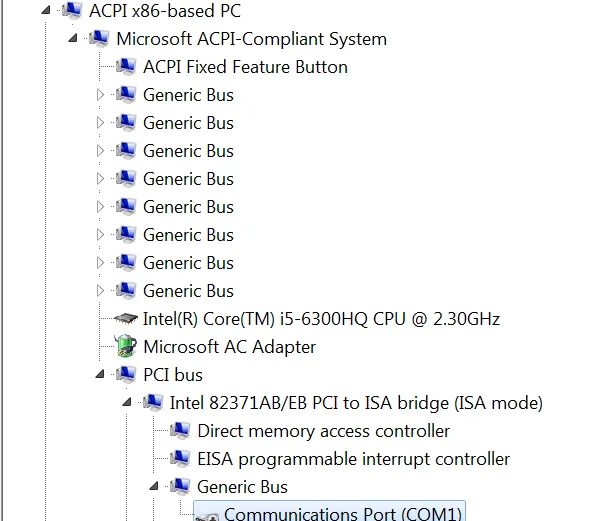Select the Microsoft ACPI-Compliant System label
The height and width of the screenshot is (521, 602).
tap(251, 39)
